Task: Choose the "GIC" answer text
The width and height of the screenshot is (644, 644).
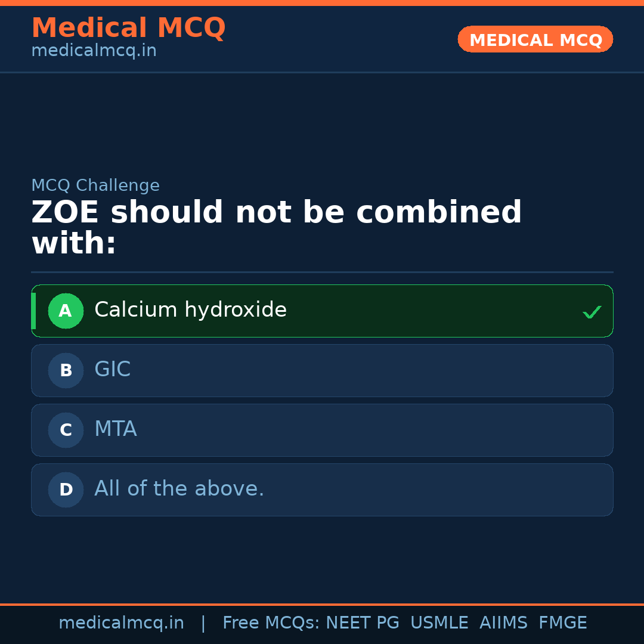Action: click(x=112, y=370)
